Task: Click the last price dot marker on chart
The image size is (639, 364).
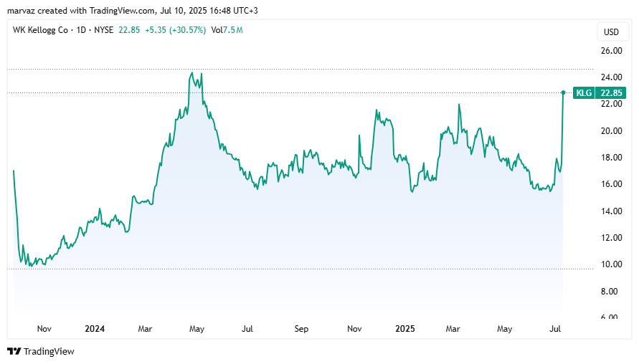Action: coord(563,93)
